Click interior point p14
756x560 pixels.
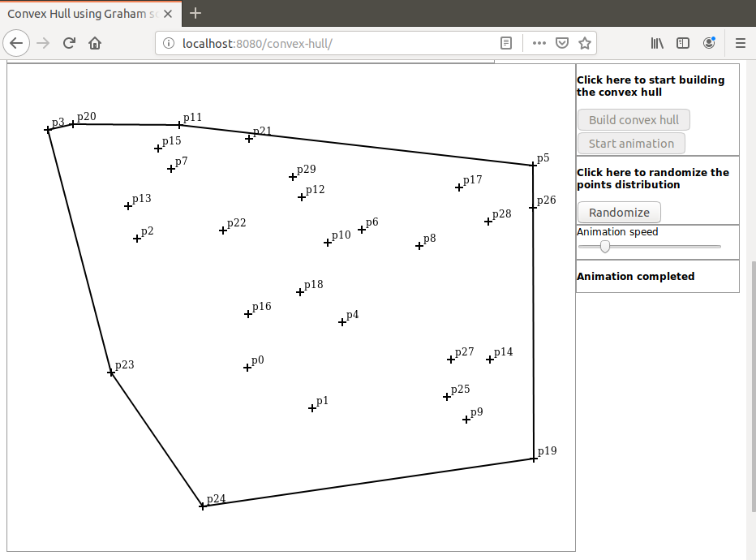point(490,360)
